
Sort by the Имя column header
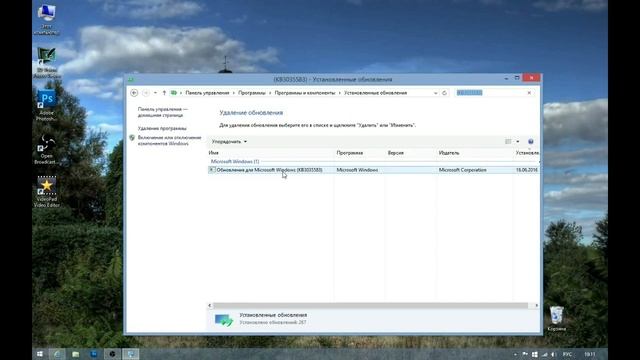(270, 153)
